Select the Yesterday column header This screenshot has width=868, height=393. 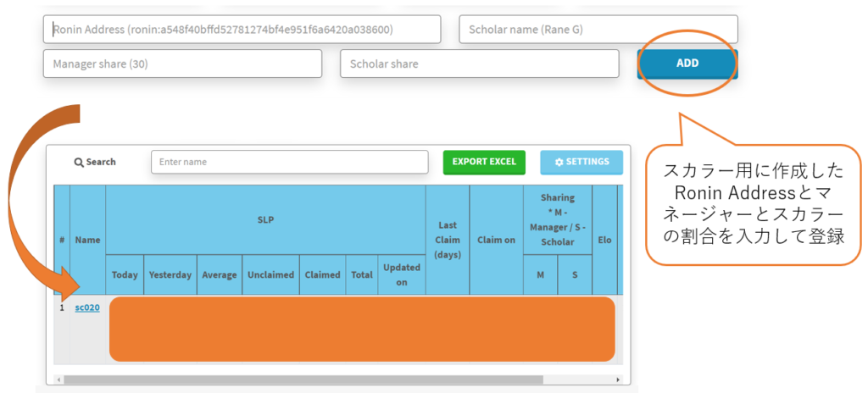[170, 274]
